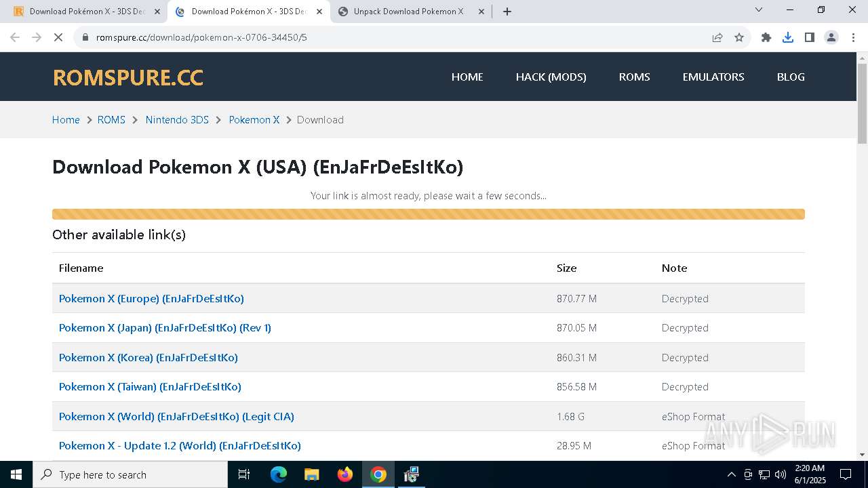868x488 pixels.
Task: Open Pokemon X (Taiwan) download link
Action: (150, 387)
